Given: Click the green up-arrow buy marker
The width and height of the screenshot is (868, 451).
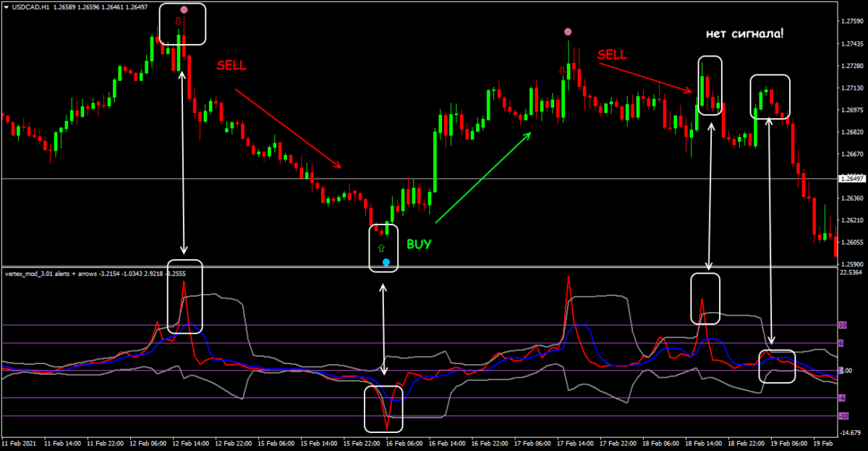Looking at the screenshot, I should [x=381, y=248].
